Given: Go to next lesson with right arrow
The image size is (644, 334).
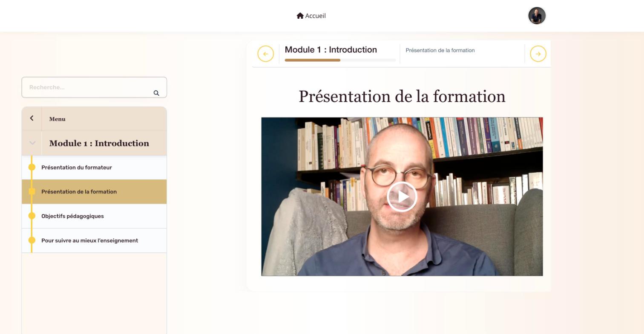Looking at the screenshot, I should (x=538, y=54).
